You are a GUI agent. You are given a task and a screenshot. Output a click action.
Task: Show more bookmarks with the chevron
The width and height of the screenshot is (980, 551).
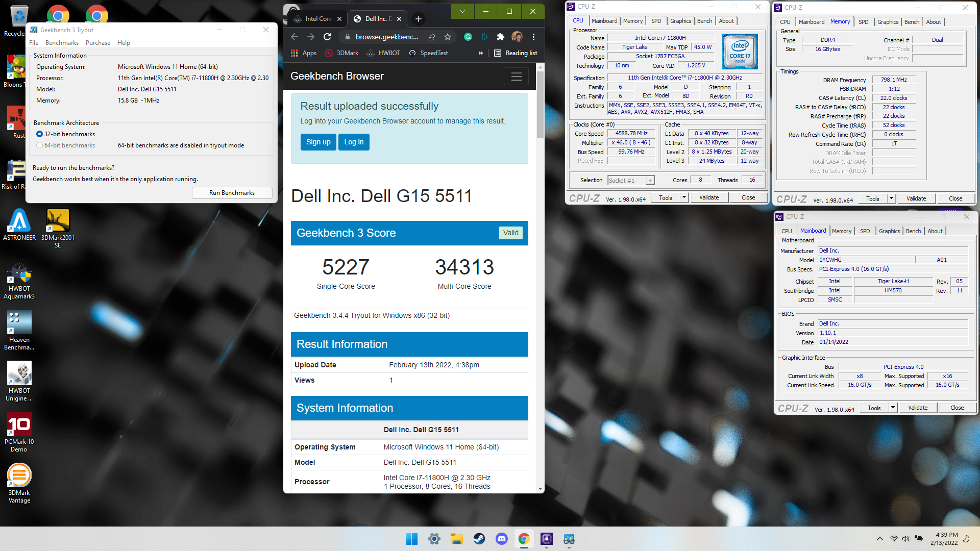pos(481,53)
